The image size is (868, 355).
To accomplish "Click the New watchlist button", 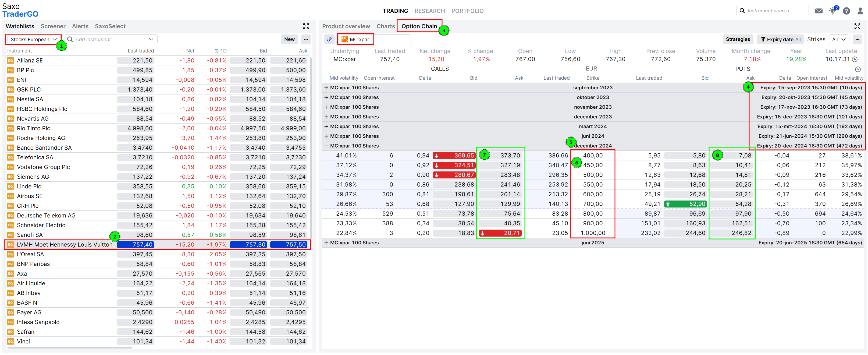I will [289, 40].
